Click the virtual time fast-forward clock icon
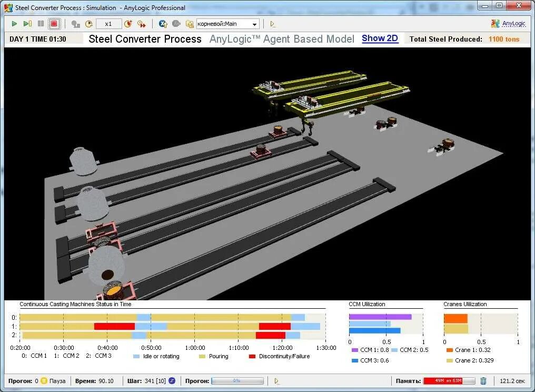The height and width of the screenshot is (392, 535). point(142,24)
